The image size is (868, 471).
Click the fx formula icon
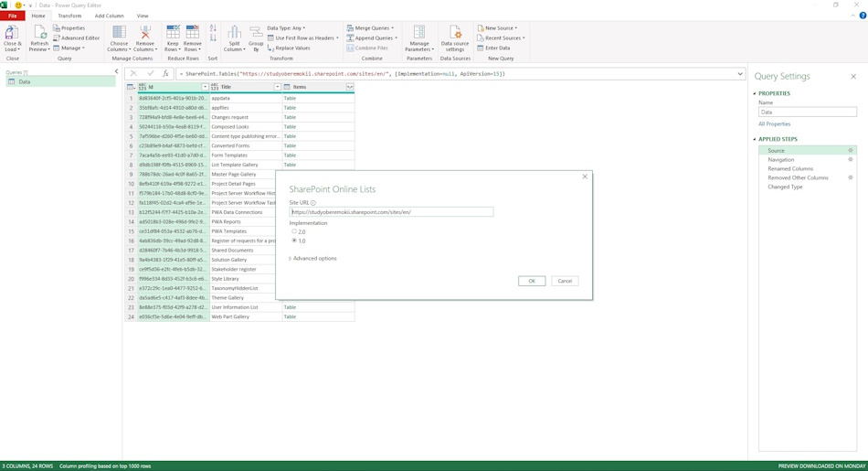tap(165, 73)
